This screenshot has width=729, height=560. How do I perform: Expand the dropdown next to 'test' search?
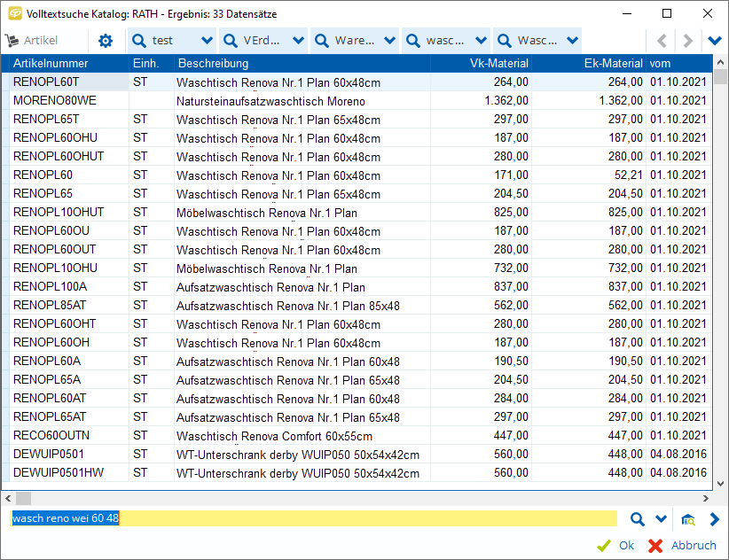pyautogui.click(x=207, y=41)
